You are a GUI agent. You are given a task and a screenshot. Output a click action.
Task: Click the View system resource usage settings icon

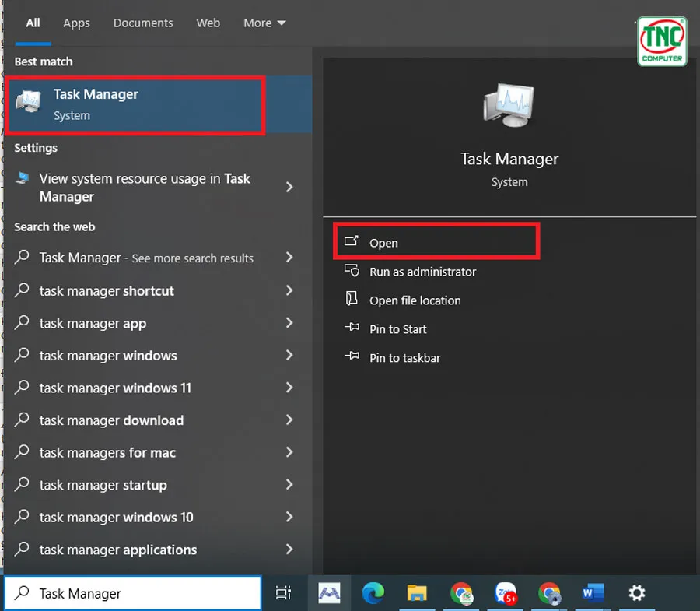point(23,178)
